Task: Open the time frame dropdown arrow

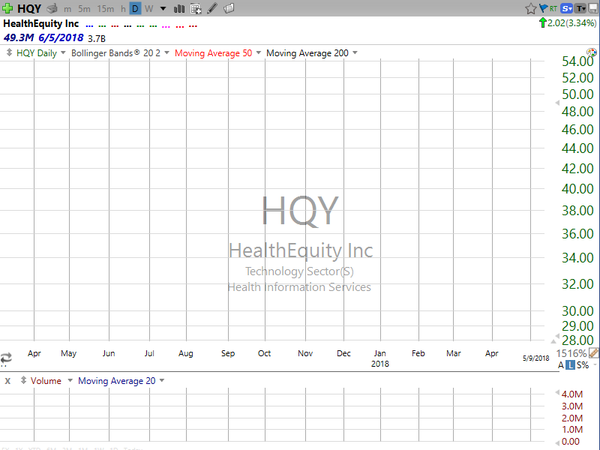Action: tap(163, 8)
